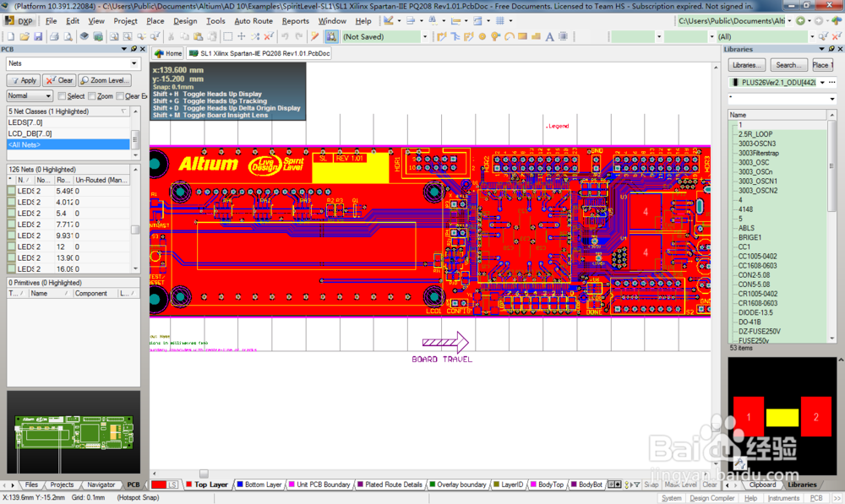Click the Apply button
The image size is (845, 504).
click(24, 80)
